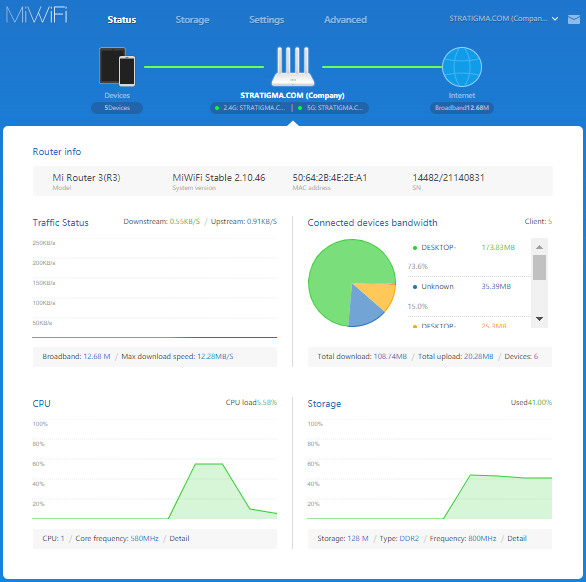This screenshot has height=582, width=586.
Task: Open the mail notifications icon
Action: tap(574, 19)
